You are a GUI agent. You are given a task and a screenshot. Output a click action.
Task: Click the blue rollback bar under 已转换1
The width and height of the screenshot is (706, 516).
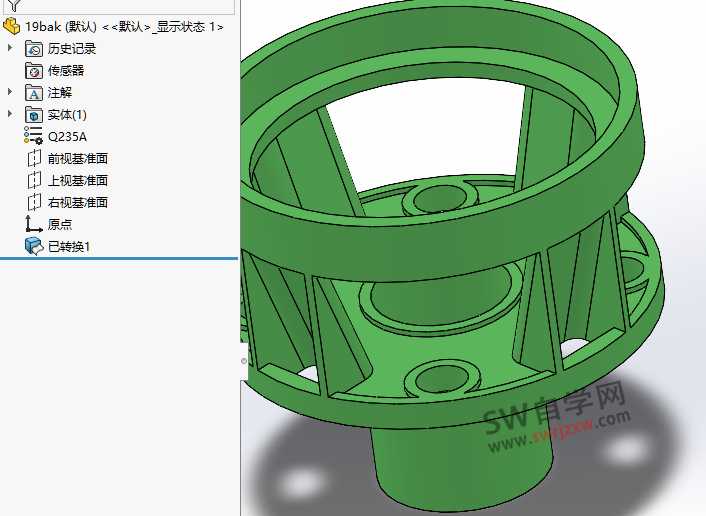point(119,258)
